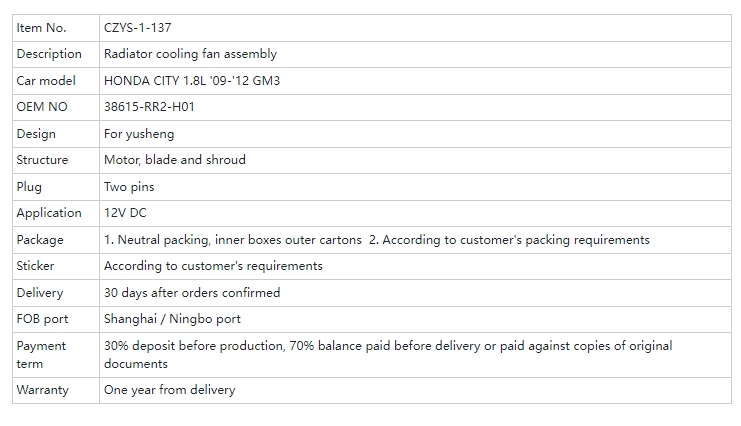Image resolution: width=741 pixels, height=426 pixels.
Task: Click the 'For yusheng' design value
Action: 139,134
